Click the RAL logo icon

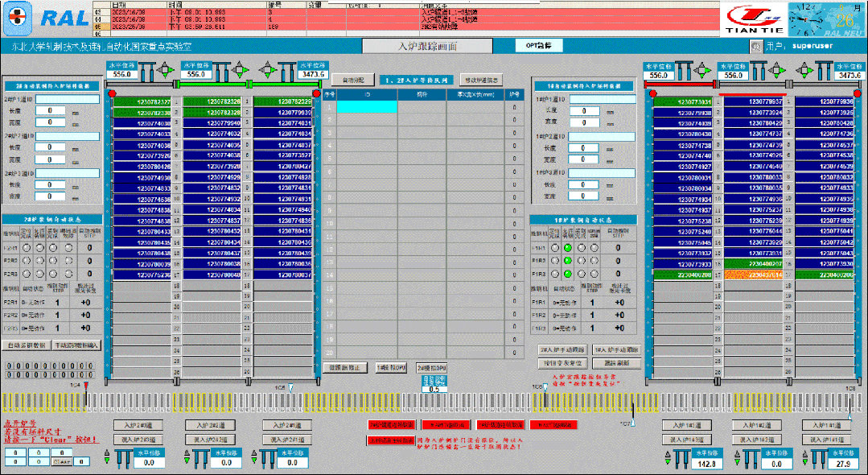(x=19, y=19)
